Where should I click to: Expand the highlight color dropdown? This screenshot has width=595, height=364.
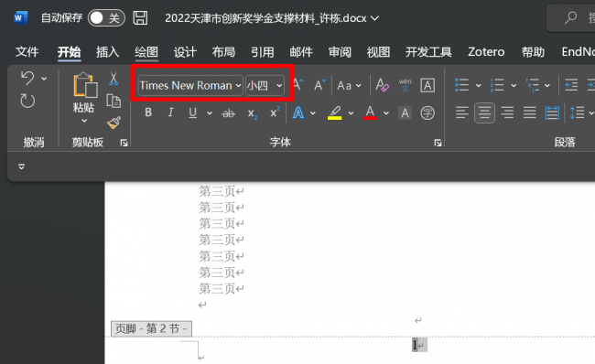[x=351, y=113]
